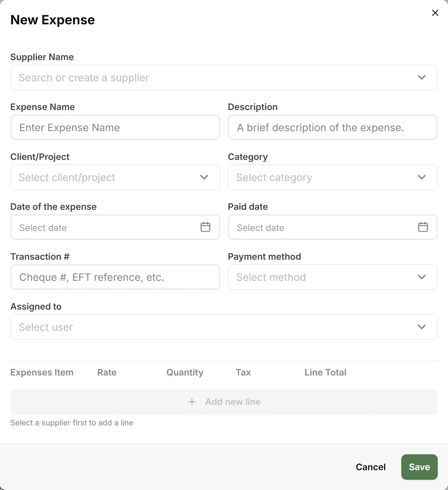
Task: Open the Payment method dropdown
Action: tap(333, 277)
